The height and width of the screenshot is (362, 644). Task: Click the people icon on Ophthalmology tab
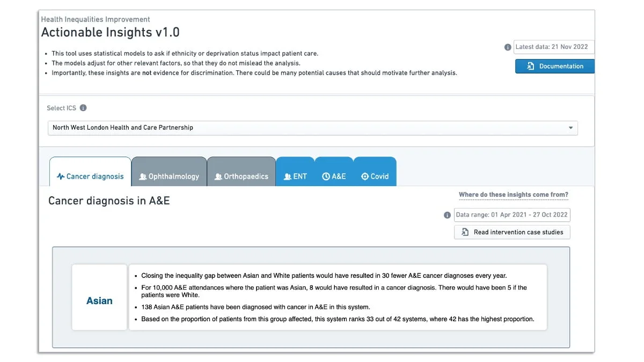point(143,176)
